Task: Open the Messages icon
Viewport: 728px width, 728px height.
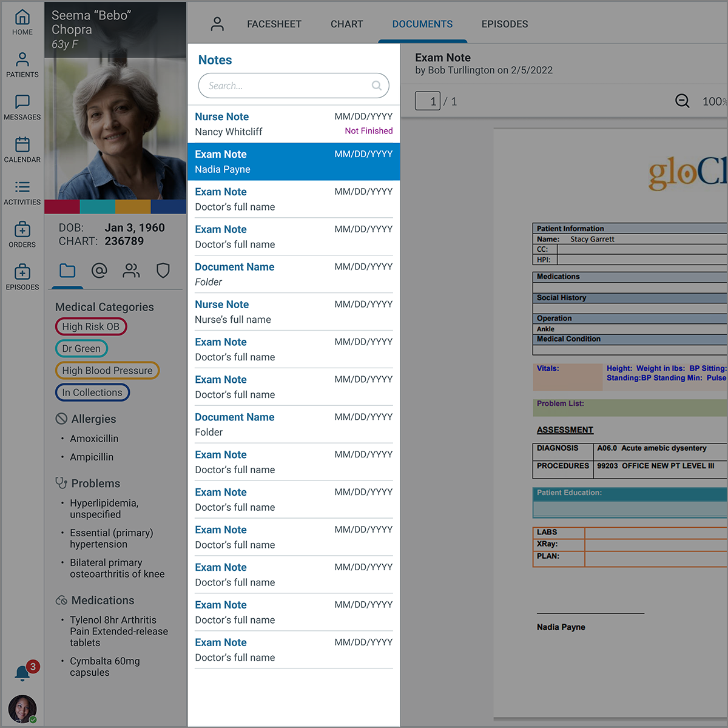Action: pyautogui.click(x=22, y=107)
